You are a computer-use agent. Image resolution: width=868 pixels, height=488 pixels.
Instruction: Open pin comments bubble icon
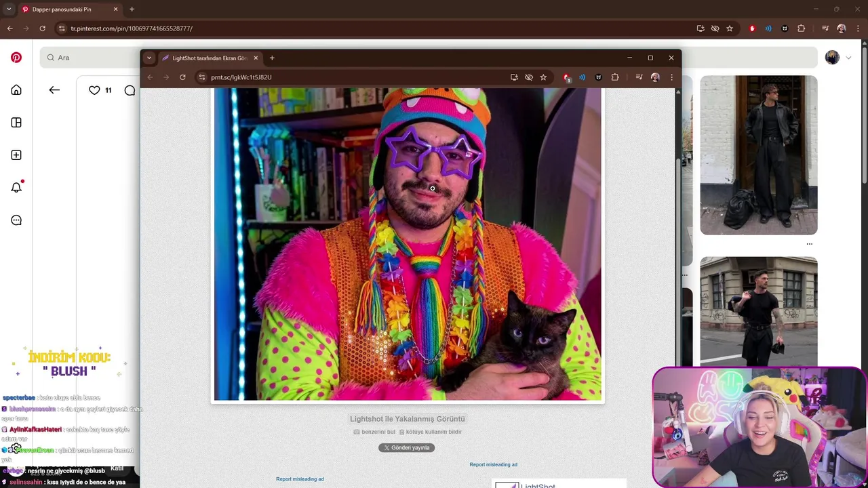(130, 90)
